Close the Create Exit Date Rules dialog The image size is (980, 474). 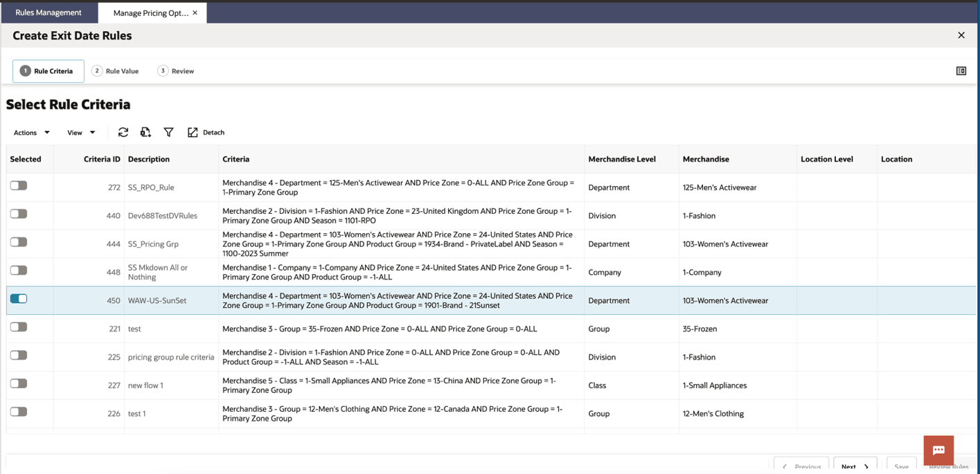961,35
